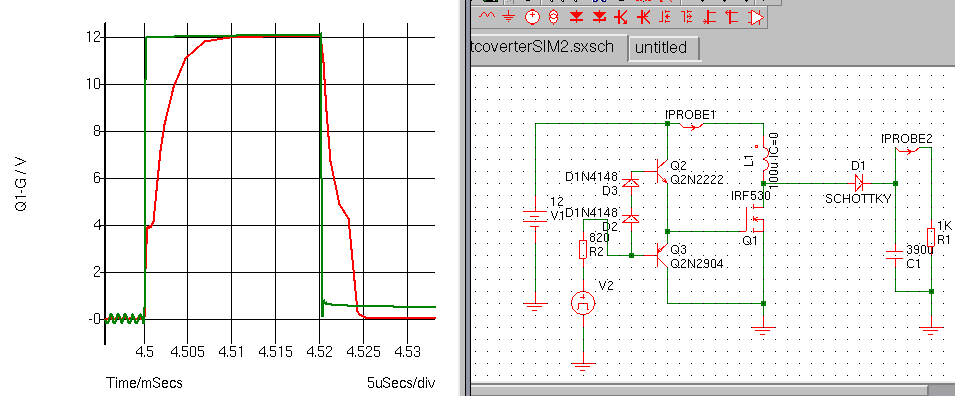Viewport: 955px width, 396px height.
Task: Choose the plain diode tool in toolbar
Action: click(576, 16)
